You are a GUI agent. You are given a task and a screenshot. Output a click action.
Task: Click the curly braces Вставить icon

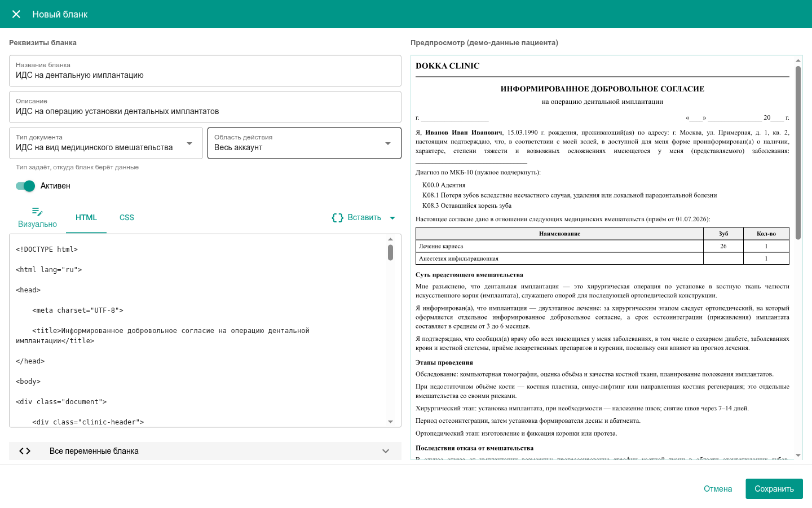(338, 218)
